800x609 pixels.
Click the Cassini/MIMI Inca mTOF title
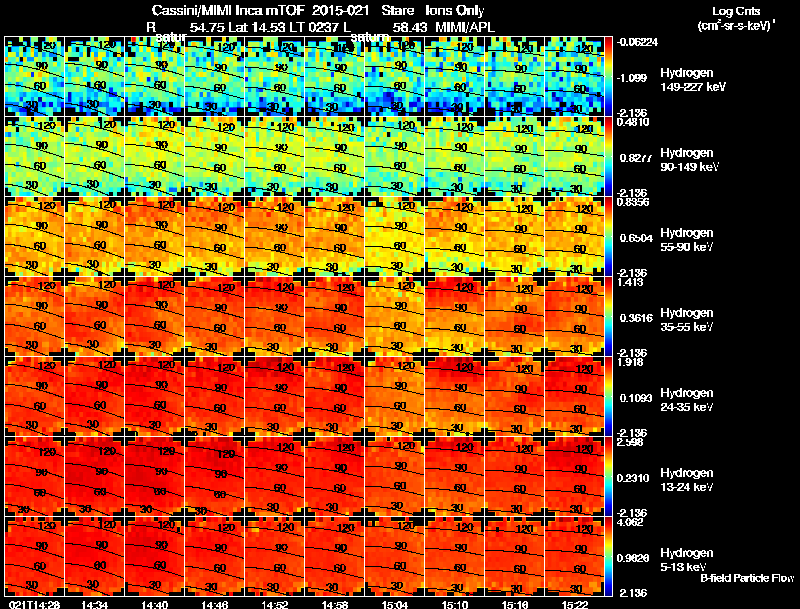[228, 10]
